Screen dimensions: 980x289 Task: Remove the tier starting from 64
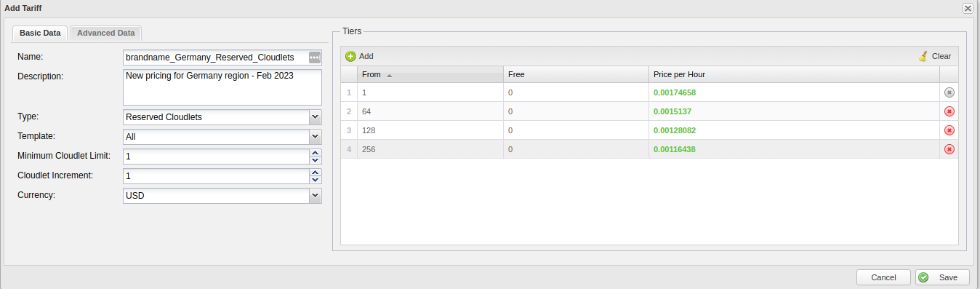tap(949, 111)
